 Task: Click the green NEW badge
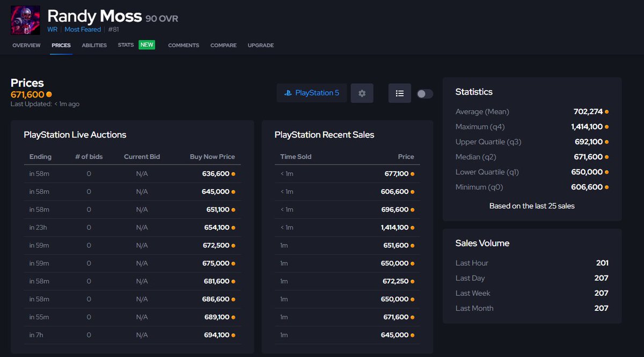[x=147, y=45]
